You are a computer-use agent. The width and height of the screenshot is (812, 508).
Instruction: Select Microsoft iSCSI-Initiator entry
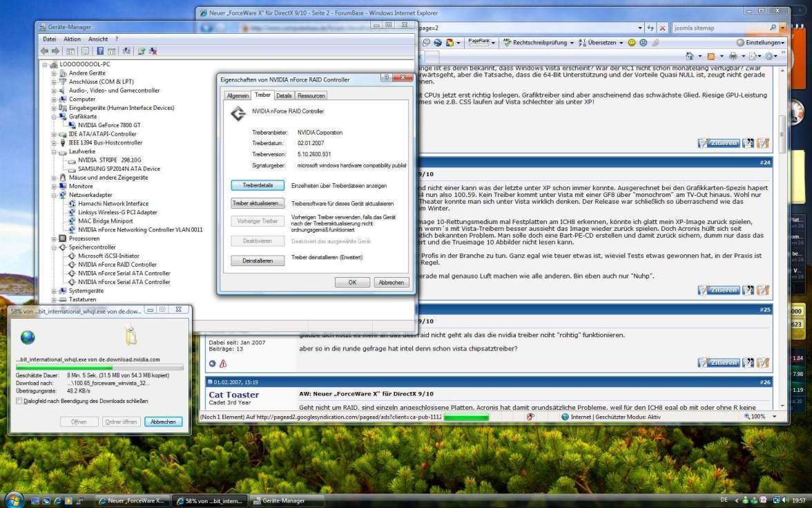[x=109, y=256]
